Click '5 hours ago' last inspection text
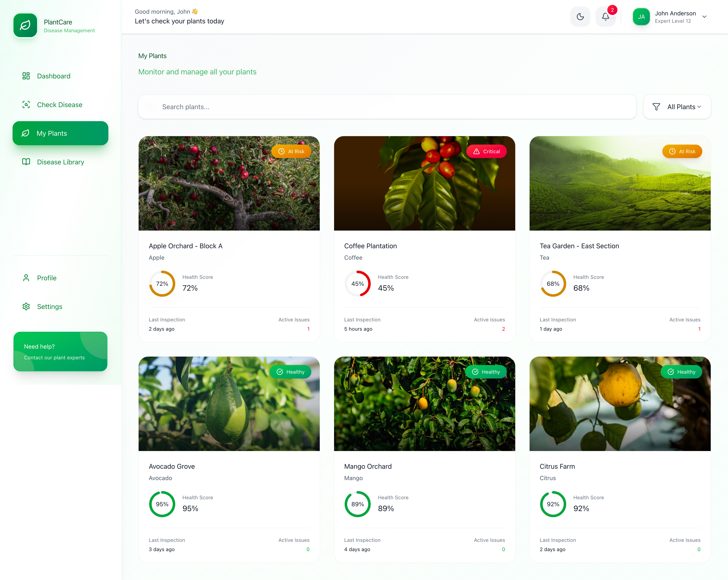 (358, 329)
